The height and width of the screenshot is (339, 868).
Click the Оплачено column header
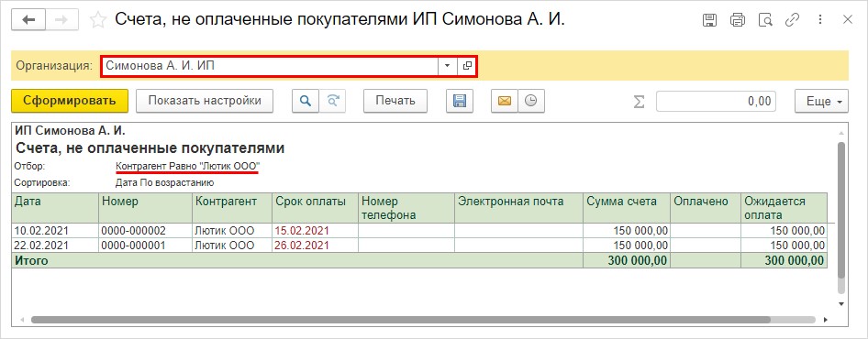pos(706,208)
